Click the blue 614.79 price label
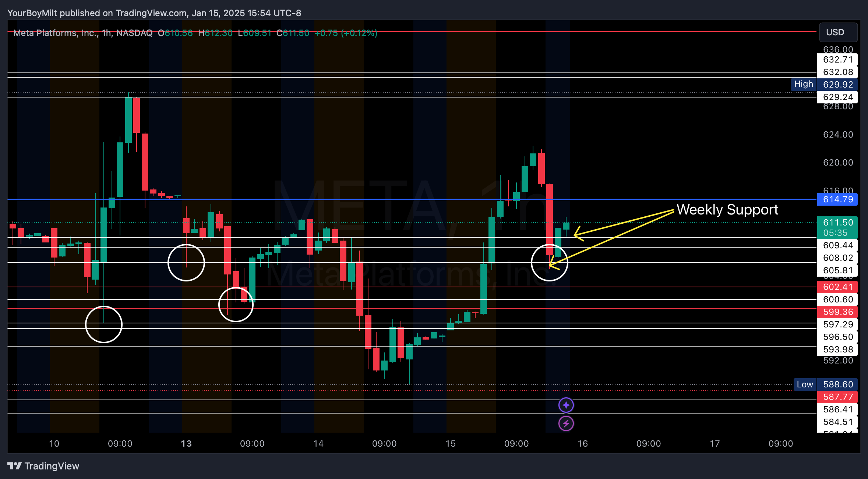Screen dimensions: 868x479 point(837,199)
